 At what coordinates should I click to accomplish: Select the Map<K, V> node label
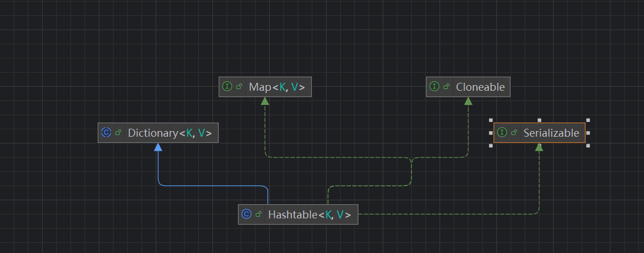coord(277,87)
